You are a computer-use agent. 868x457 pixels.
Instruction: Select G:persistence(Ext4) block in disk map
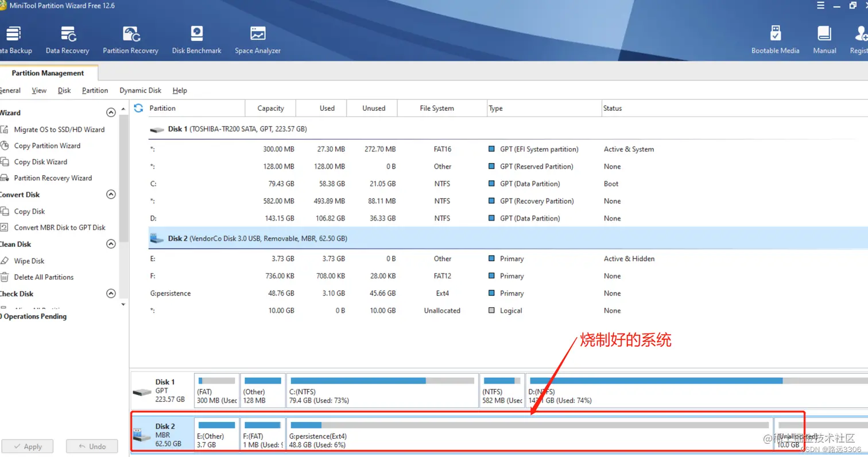529,435
